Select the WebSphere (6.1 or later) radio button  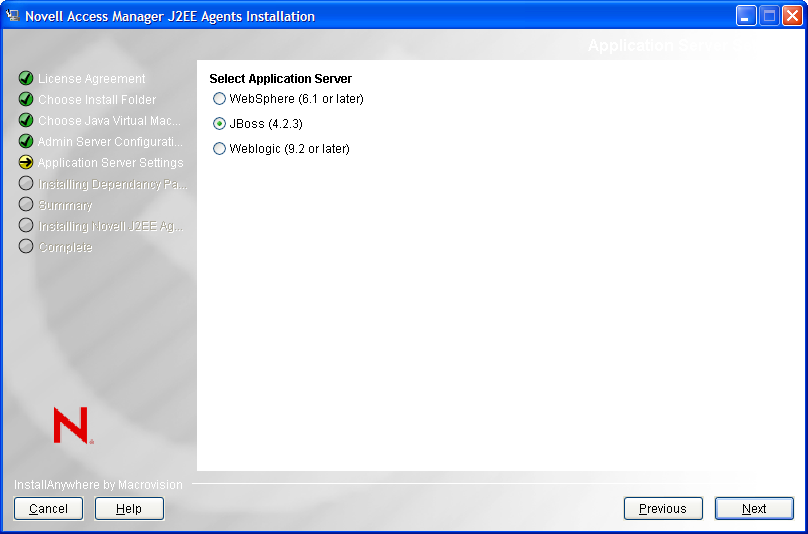pyautogui.click(x=220, y=98)
